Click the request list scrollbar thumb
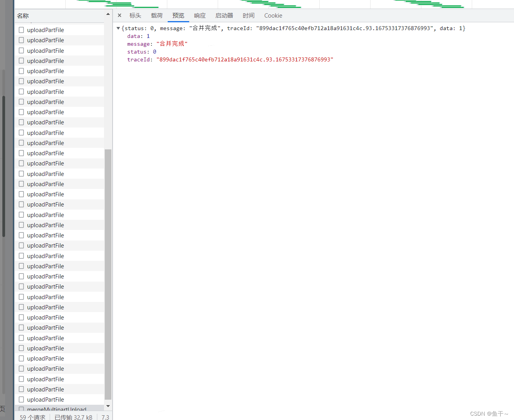The image size is (514, 420). click(x=108, y=275)
